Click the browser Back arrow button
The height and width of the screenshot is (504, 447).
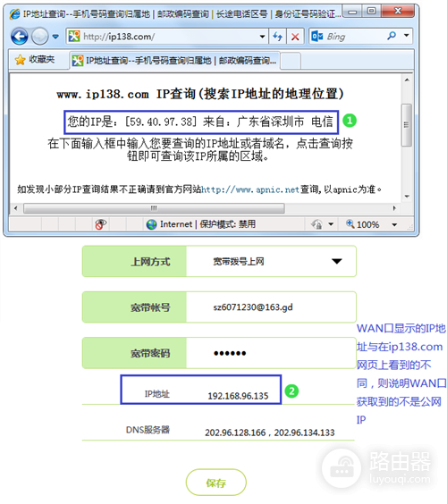pos(20,37)
